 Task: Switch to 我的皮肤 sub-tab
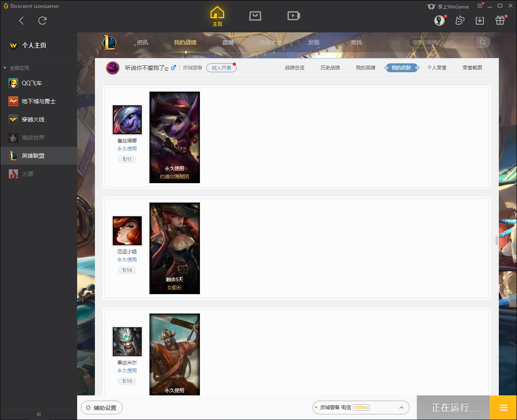pos(401,68)
